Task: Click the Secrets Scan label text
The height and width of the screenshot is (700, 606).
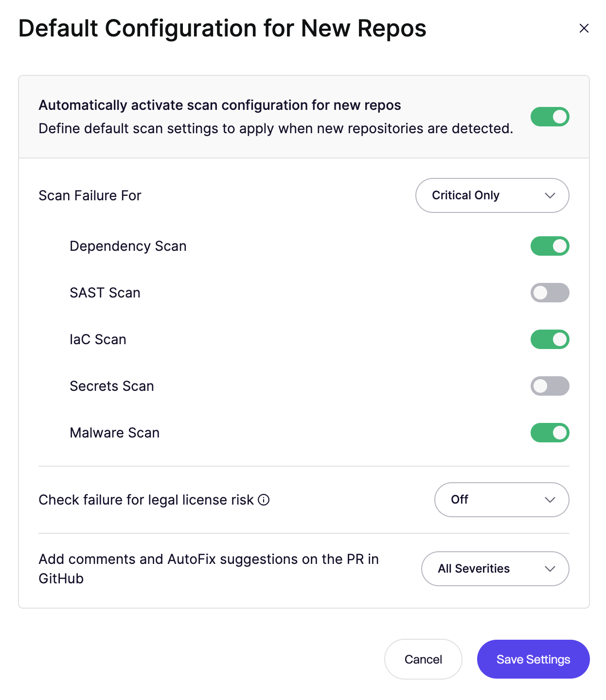Action: click(x=112, y=386)
